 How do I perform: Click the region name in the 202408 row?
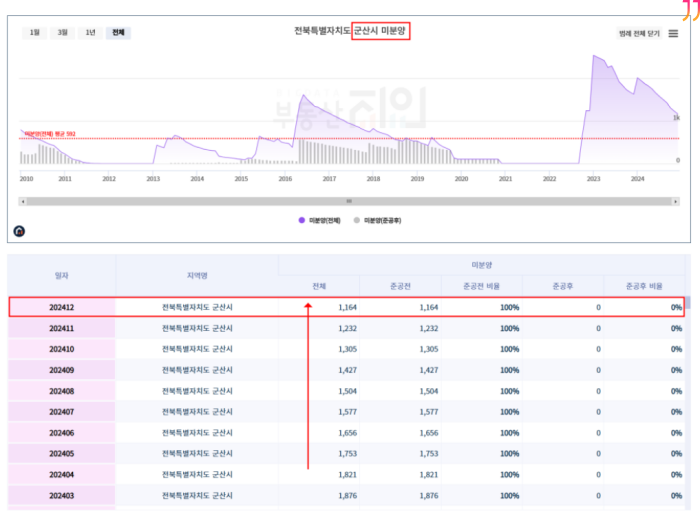pyautogui.click(x=197, y=391)
